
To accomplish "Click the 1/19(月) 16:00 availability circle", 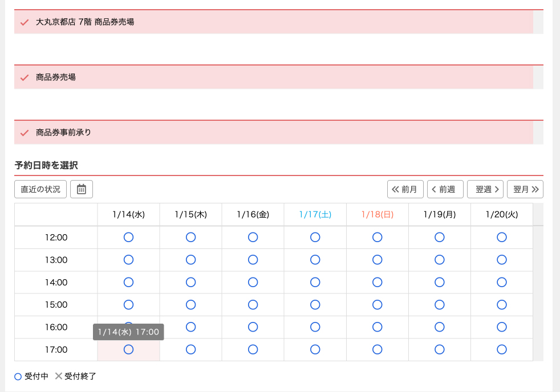I will pos(439,327).
